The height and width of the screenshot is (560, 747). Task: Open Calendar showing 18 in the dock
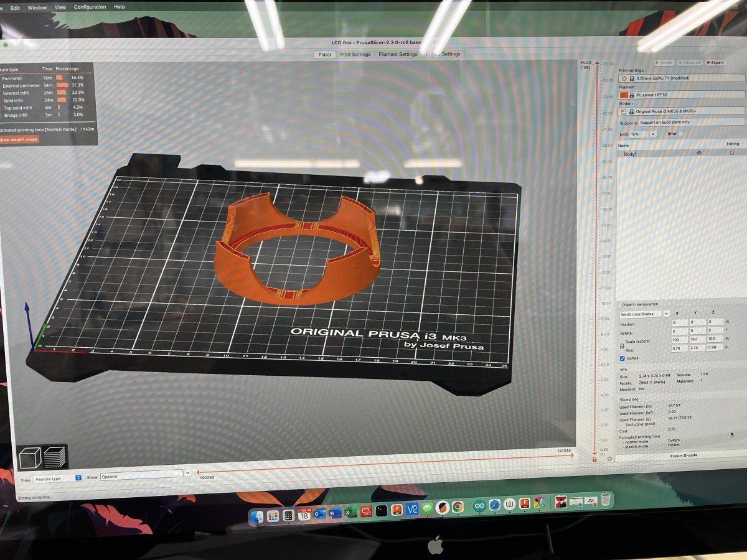coord(304,515)
